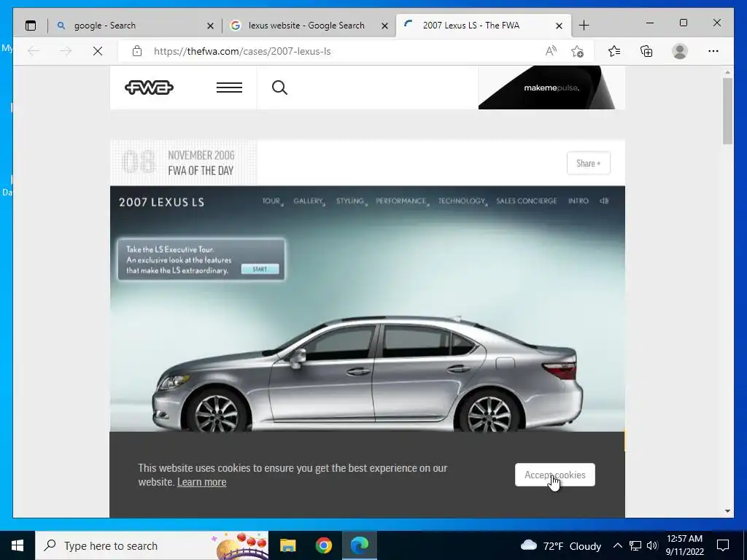View site information lock icon
The image size is (747, 560).
[x=137, y=51]
